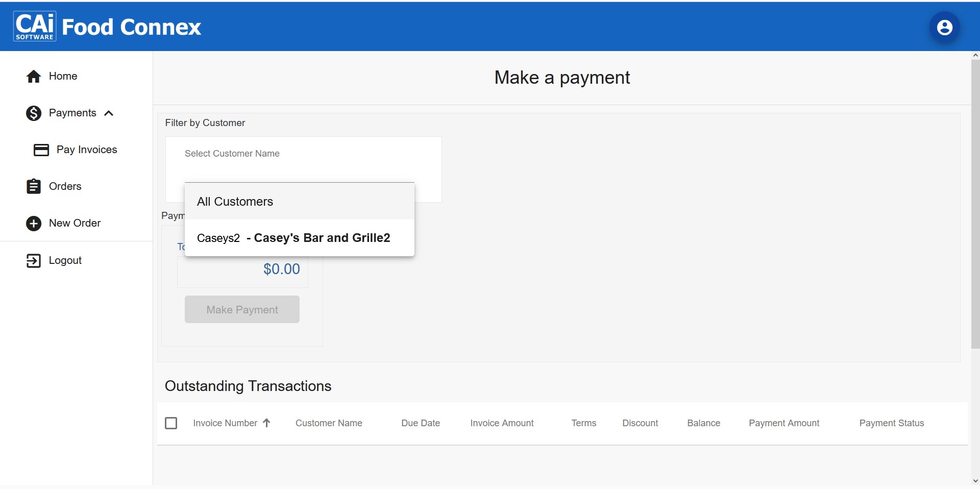Click the Filter by Customer label
980x489 pixels.
click(205, 123)
